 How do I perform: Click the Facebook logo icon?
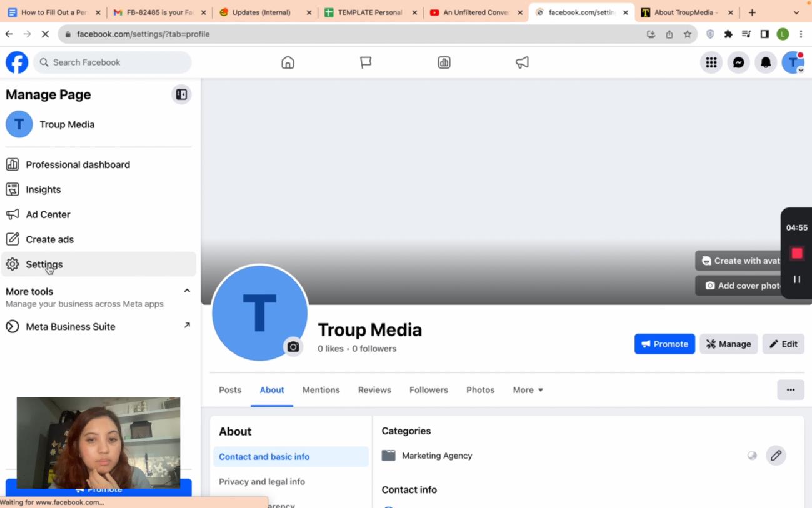point(17,62)
